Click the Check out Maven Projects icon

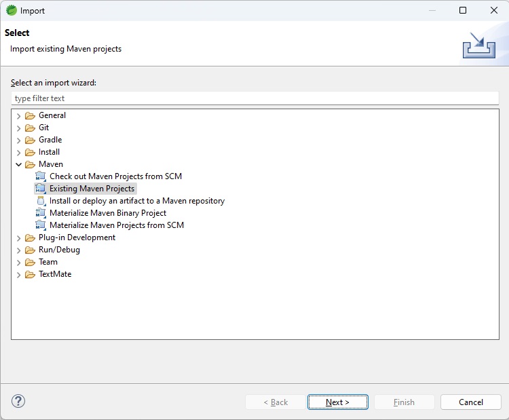[41, 176]
